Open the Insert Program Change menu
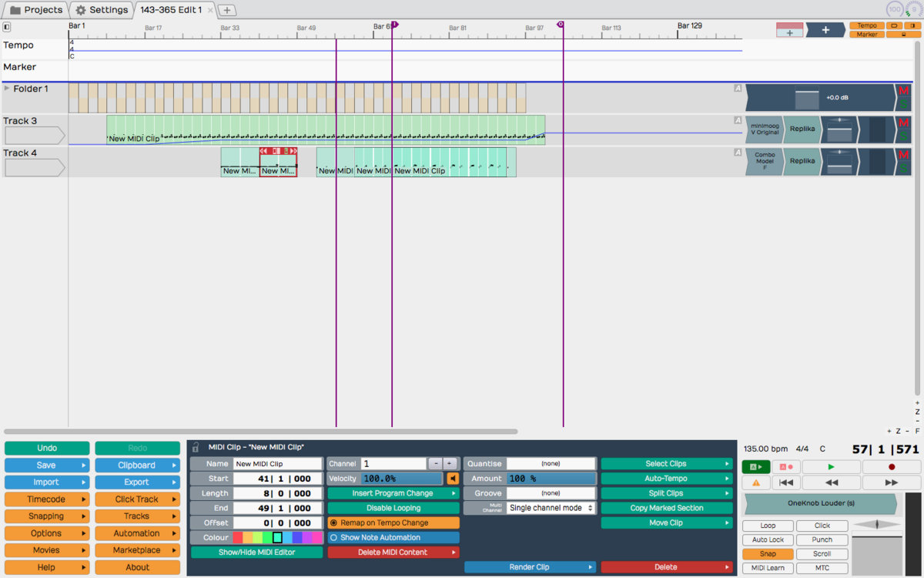The width and height of the screenshot is (924, 578). coord(393,493)
